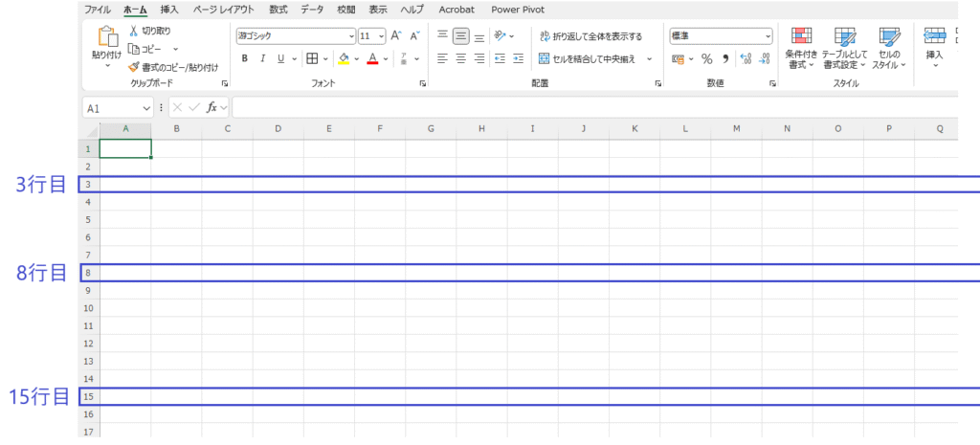This screenshot has height=445, width=980.
Task: Click the Cut (切り取り) scissors icon
Action: (x=135, y=31)
